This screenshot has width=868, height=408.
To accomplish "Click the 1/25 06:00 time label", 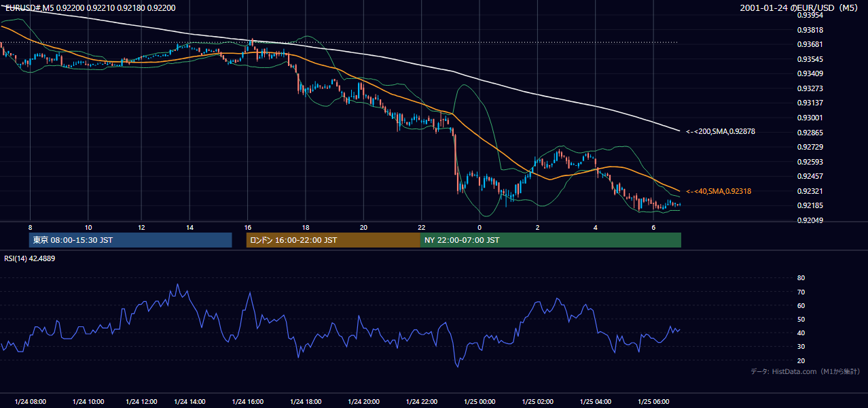I will pos(653,402).
